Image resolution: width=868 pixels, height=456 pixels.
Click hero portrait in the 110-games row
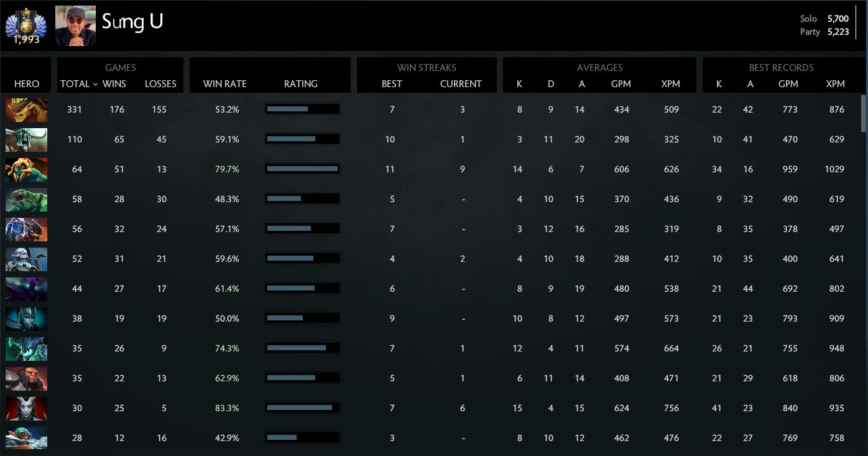(x=26, y=139)
